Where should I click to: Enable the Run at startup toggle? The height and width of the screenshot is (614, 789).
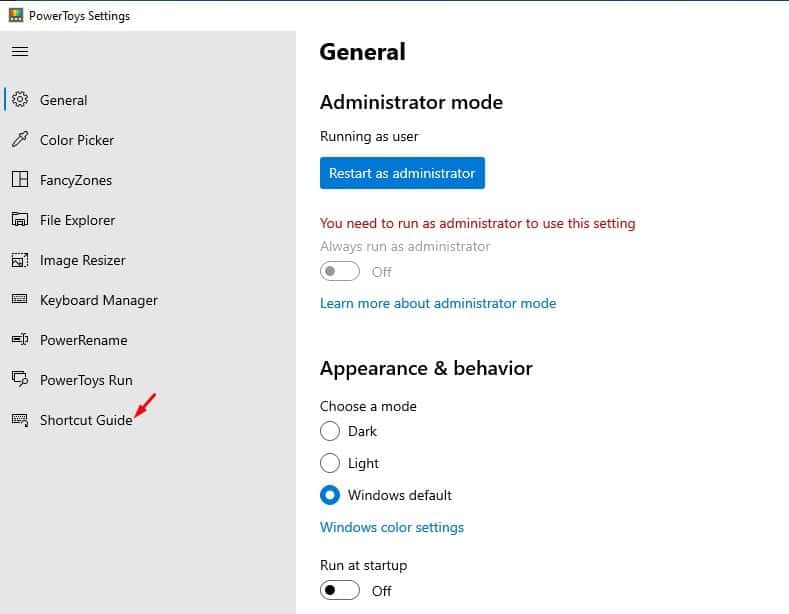pyautogui.click(x=340, y=590)
